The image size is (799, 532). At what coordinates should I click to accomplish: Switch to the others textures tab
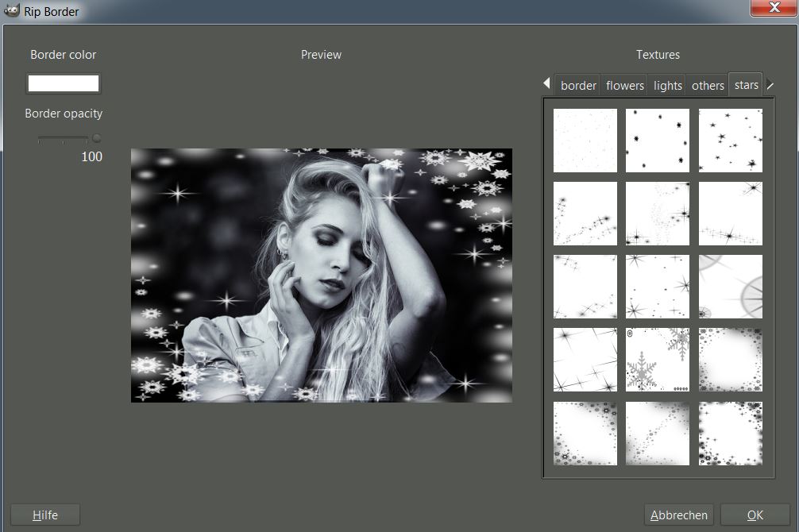point(708,85)
